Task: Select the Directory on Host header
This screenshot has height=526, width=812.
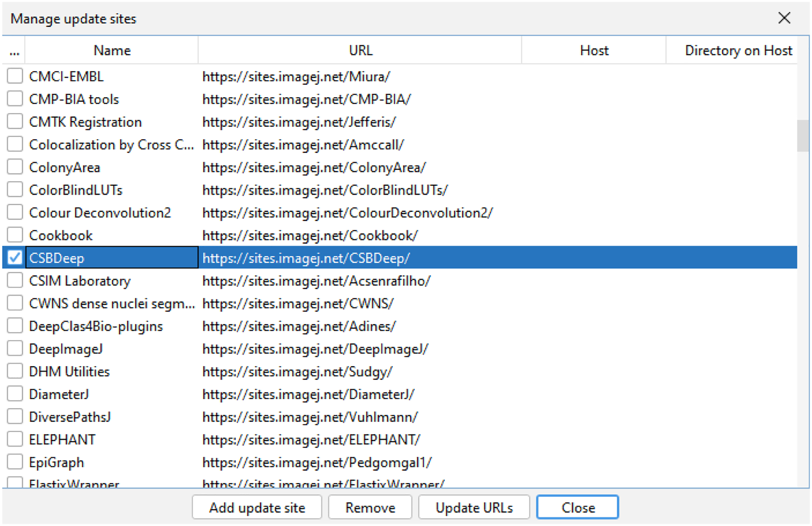Action: (738, 51)
